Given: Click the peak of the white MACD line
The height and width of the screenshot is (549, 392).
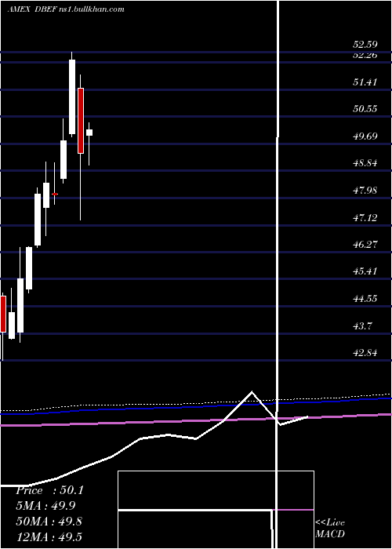Looking at the screenshot, I should 252,391.
